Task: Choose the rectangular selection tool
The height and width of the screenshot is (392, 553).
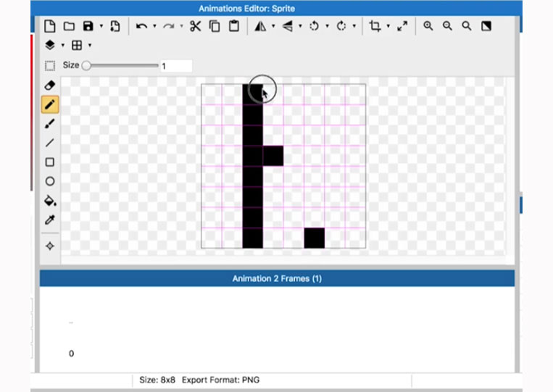Action: [50, 66]
